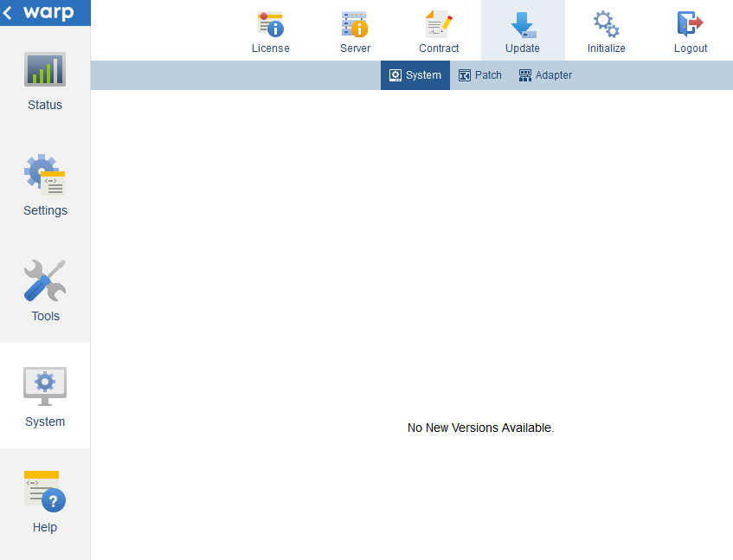Switch to the Patch sub-tab
Viewport: 733px width, 560px height.
[480, 75]
